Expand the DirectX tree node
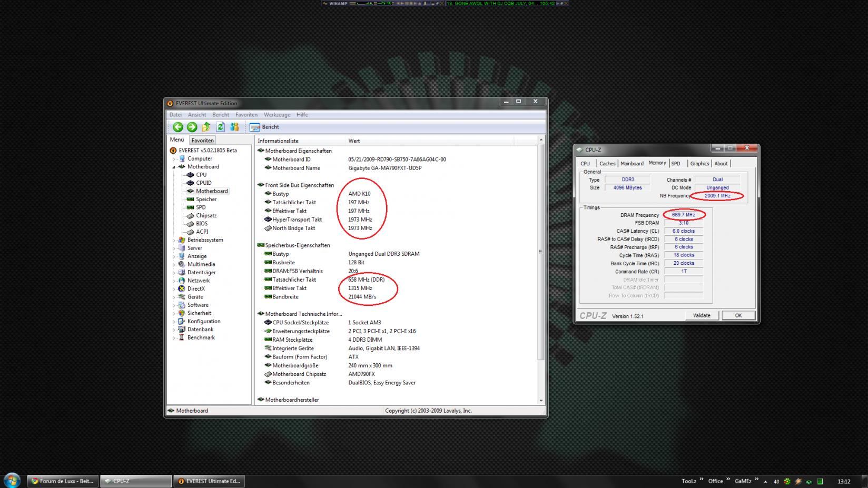Viewport: 868px width, 488px height. [174, 289]
